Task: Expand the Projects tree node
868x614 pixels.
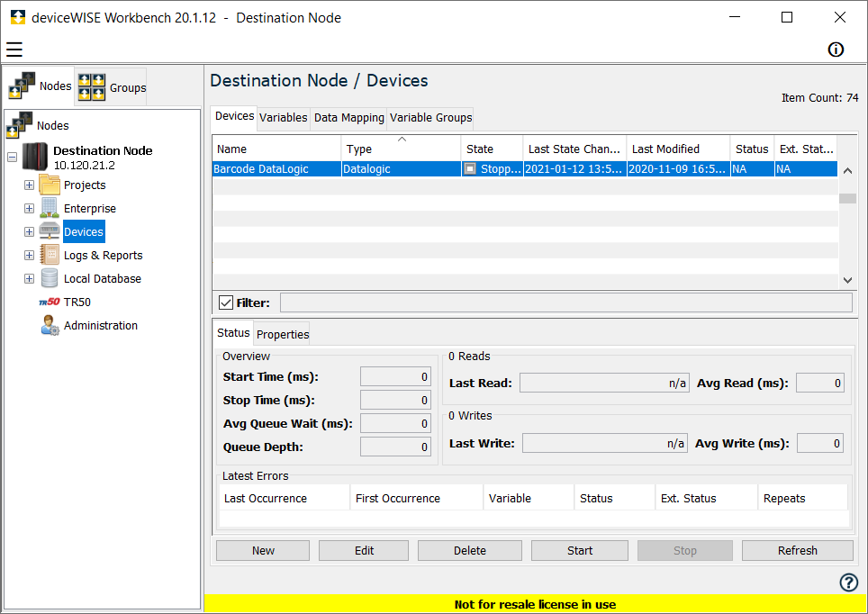Action: [30, 185]
